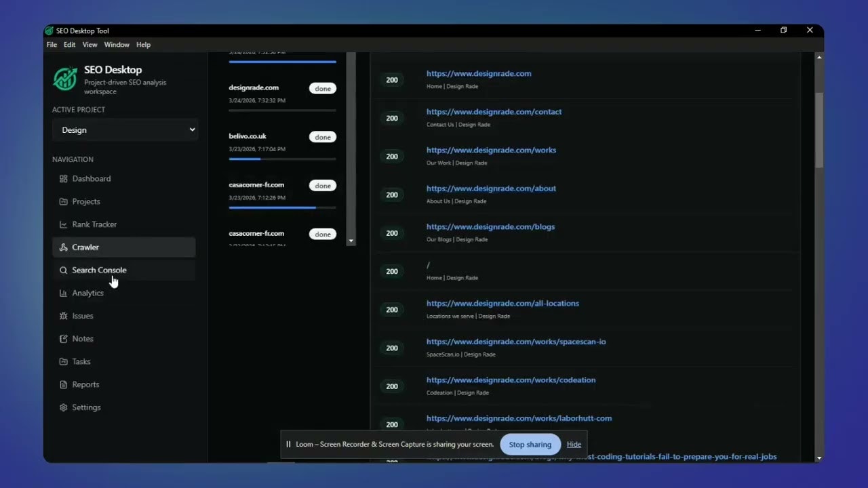Click the "/" path entry titled Home
Image resolution: width=868 pixels, height=488 pixels.
428,265
